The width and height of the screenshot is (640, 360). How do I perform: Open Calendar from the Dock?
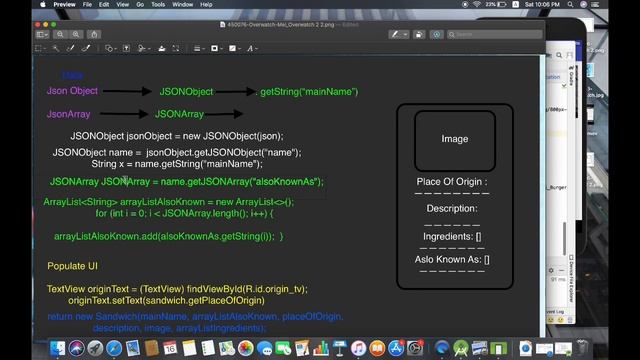click(x=170, y=348)
